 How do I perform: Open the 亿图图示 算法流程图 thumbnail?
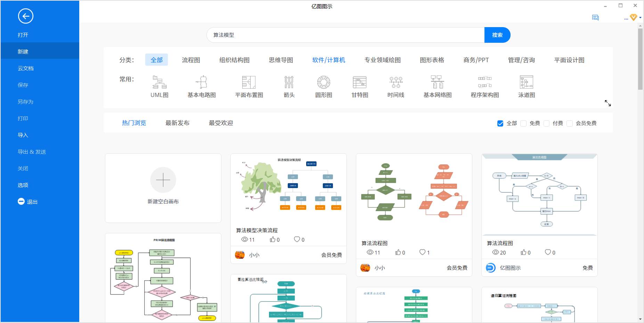[539, 195]
